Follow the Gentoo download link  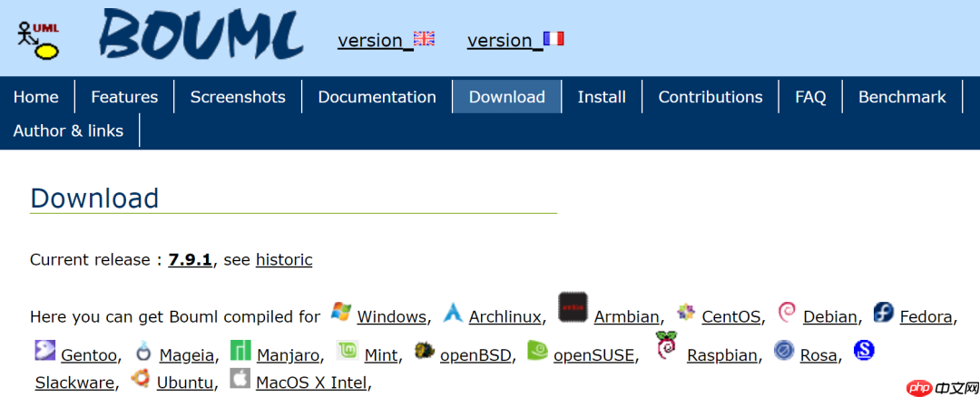(x=89, y=355)
